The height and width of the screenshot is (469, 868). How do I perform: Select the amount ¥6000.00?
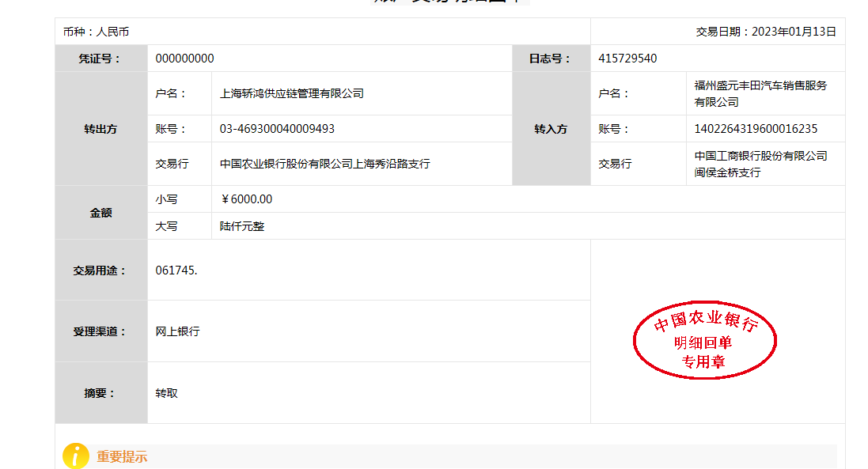click(246, 199)
